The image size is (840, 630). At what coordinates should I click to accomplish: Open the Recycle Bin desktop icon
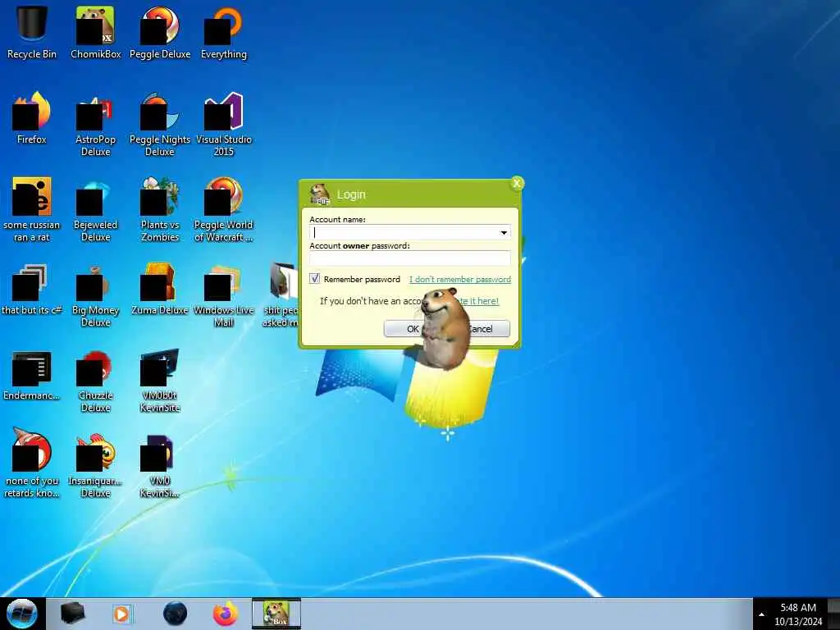[32, 32]
